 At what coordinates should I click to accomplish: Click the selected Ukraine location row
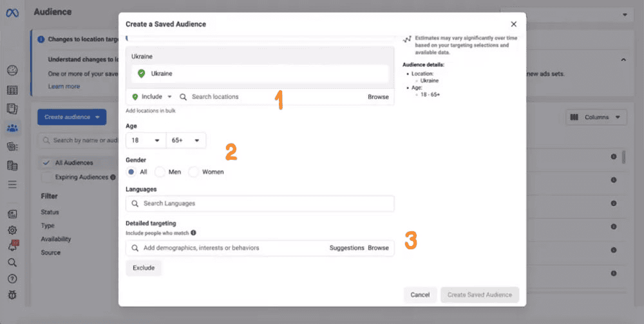(260, 74)
